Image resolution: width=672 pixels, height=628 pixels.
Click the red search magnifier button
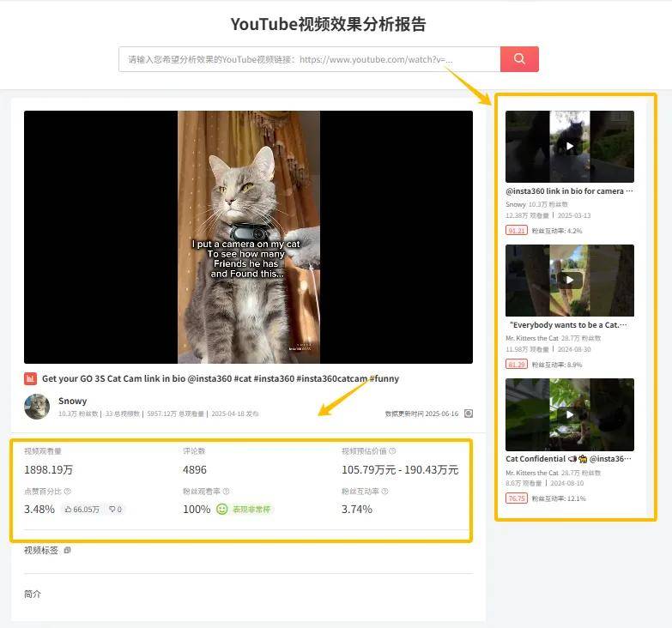[x=519, y=59]
